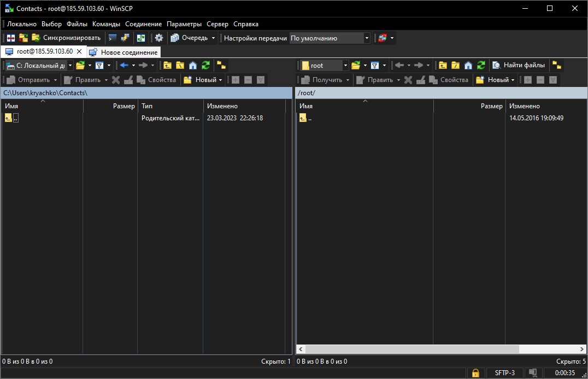Click the disconnect/reconnect session icon

click(x=382, y=38)
